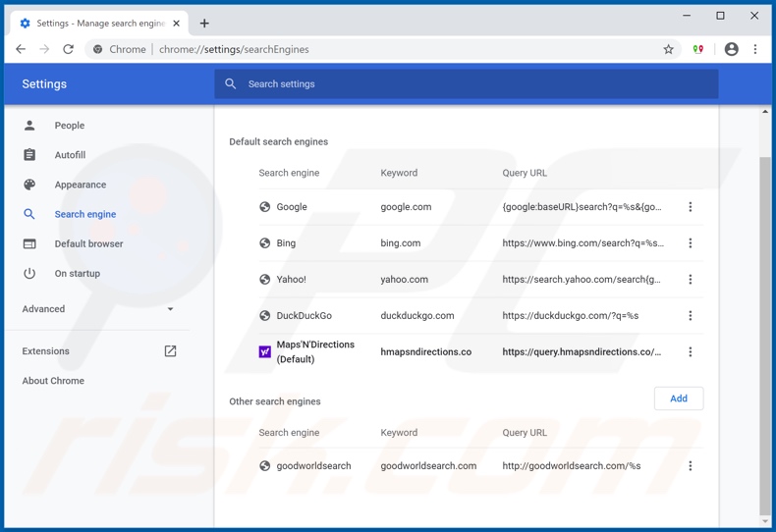Click the external-link icon beside Extensions
Image resolution: width=776 pixels, height=532 pixels.
(x=170, y=351)
